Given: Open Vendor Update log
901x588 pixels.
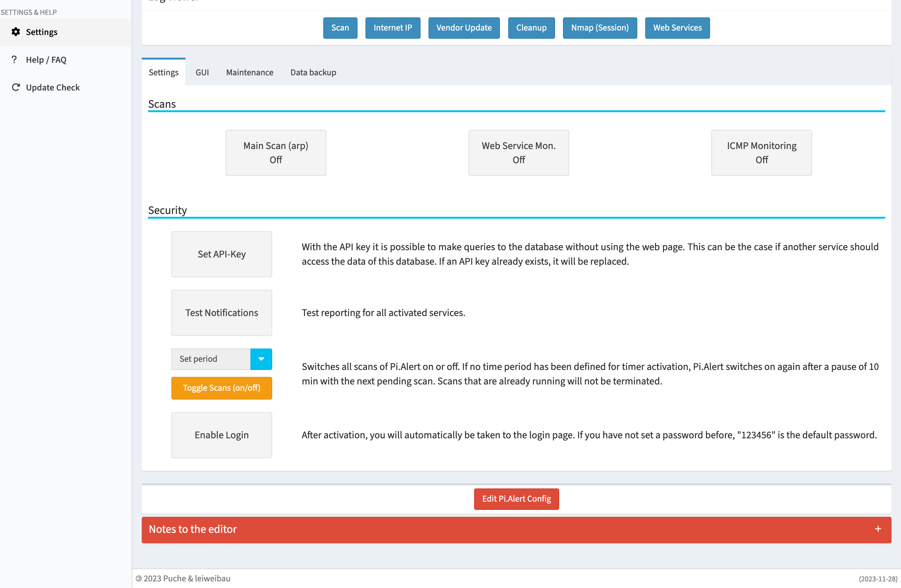Looking at the screenshot, I should pyautogui.click(x=464, y=28).
